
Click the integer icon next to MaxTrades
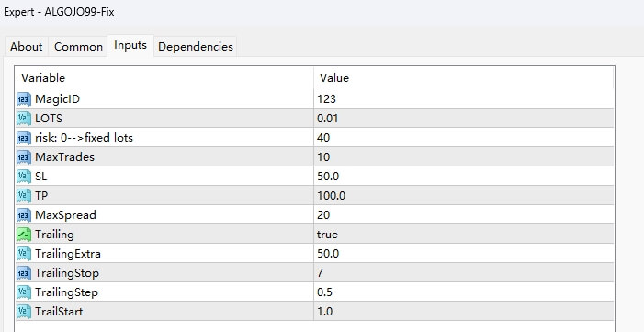coord(24,157)
